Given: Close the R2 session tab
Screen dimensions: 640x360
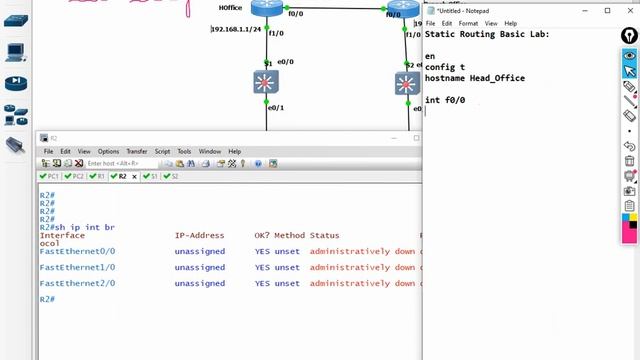Looking at the screenshot, I should click(134, 177).
